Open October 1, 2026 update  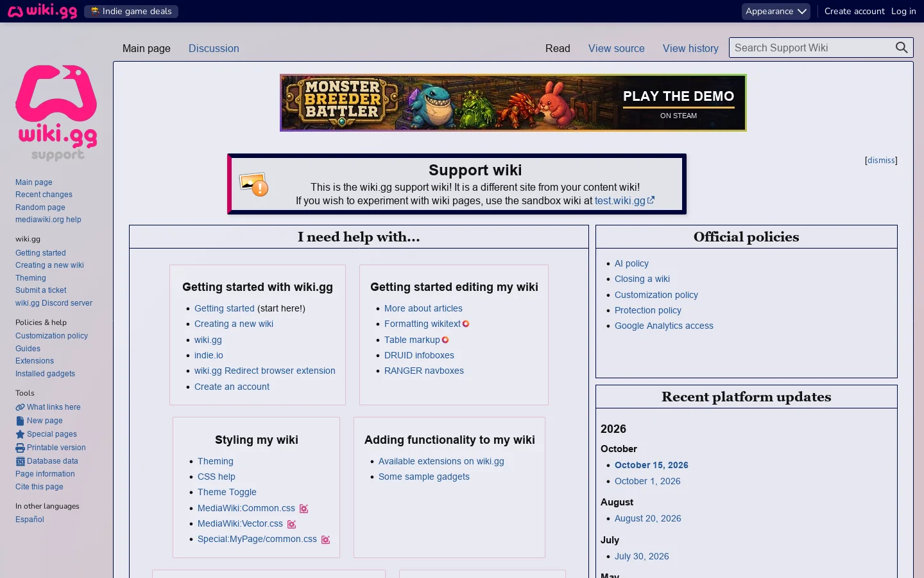(647, 481)
